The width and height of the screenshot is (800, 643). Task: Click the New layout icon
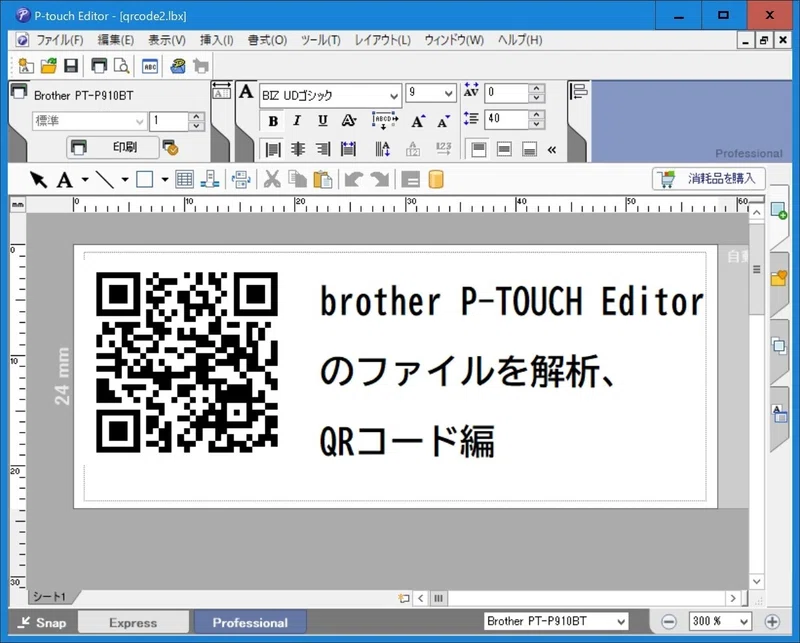(x=25, y=66)
